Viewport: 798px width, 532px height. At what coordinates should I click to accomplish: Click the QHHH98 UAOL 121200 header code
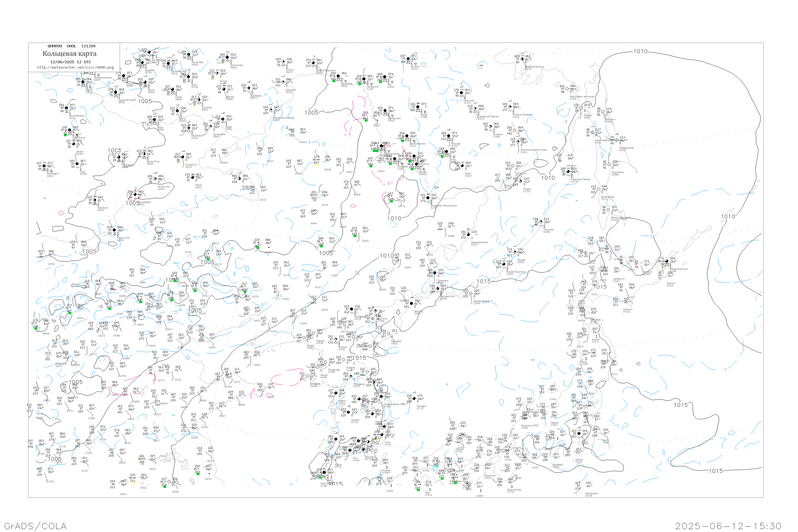click(x=72, y=46)
